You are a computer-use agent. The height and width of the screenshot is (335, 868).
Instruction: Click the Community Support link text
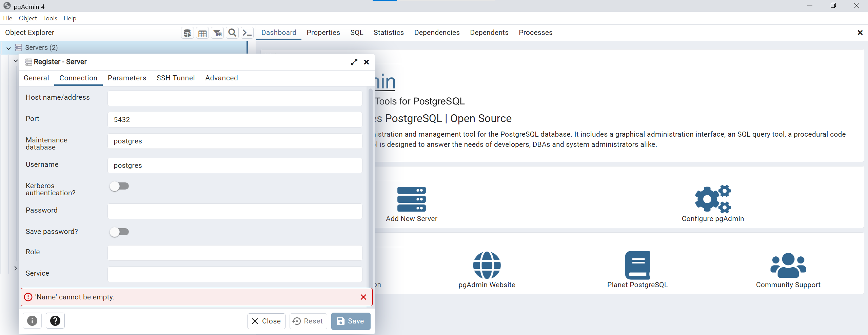[x=788, y=285]
